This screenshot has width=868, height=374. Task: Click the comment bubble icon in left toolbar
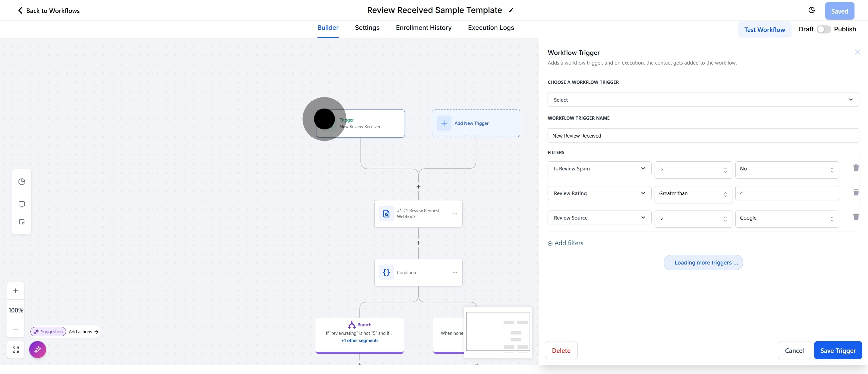pos(22,204)
